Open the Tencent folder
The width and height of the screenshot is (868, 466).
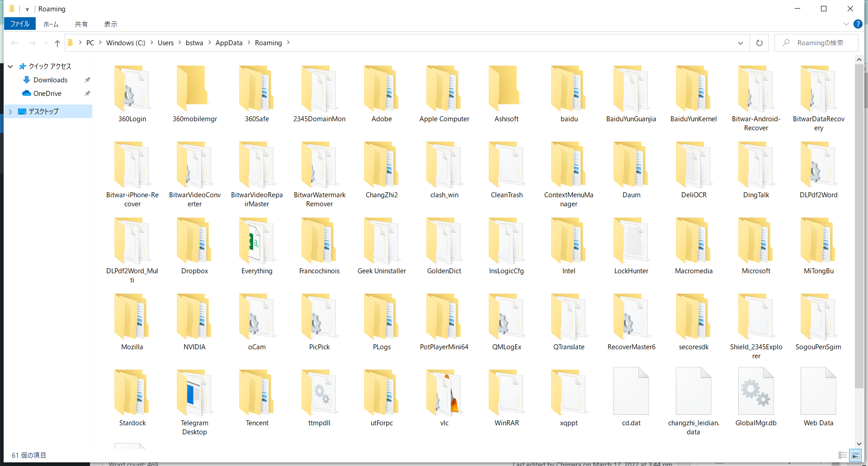pyautogui.click(x=257, y=398)
